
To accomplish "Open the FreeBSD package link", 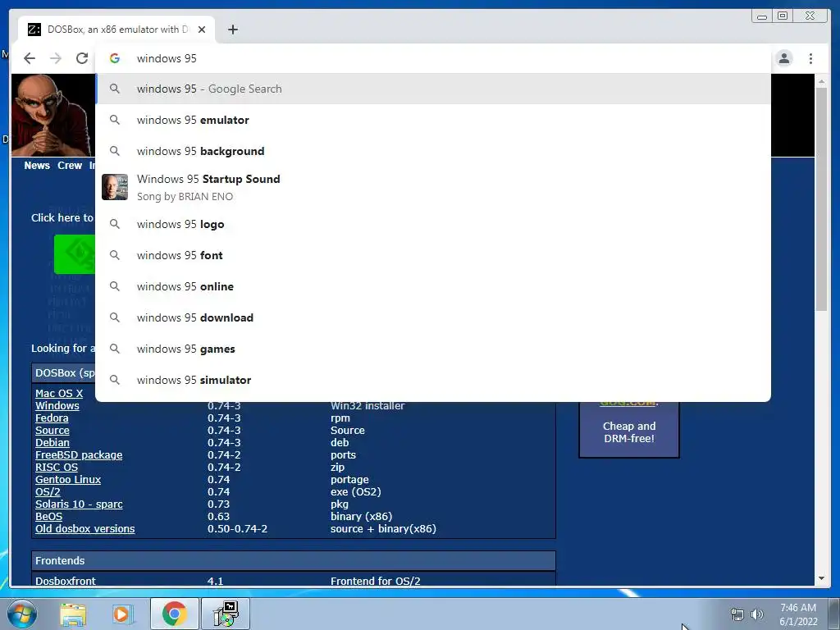I will 79,454.
